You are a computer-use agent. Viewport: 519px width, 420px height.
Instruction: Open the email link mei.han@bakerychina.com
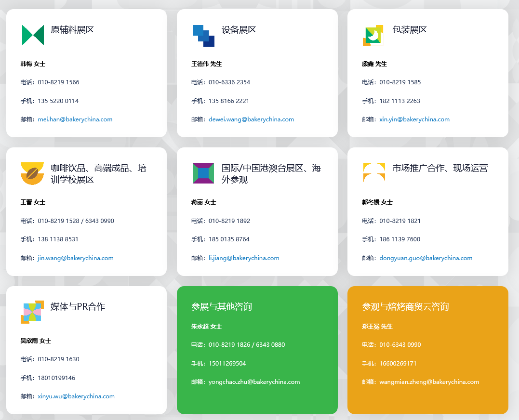coord(75,119)
